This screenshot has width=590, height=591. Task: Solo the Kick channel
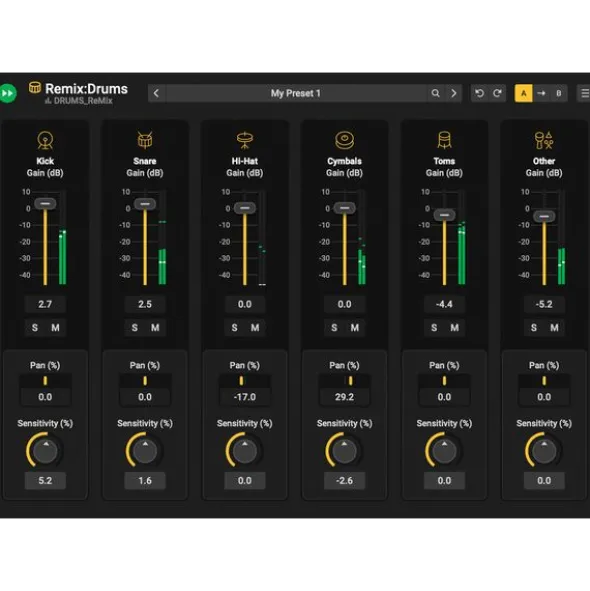click(35, 328)
